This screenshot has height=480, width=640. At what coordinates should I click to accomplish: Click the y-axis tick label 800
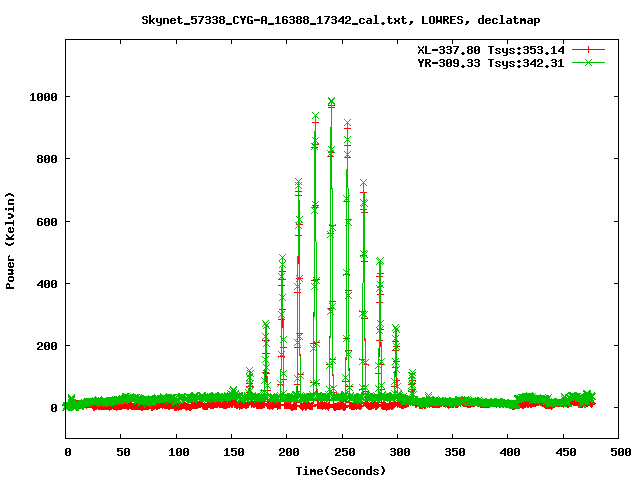pyautogui.click(x=47, y=159)
